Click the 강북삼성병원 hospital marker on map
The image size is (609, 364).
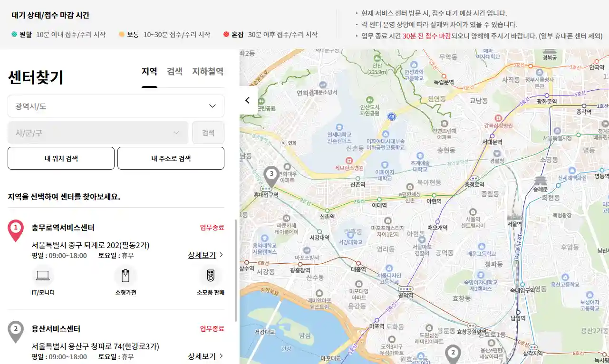coord(499,119)
